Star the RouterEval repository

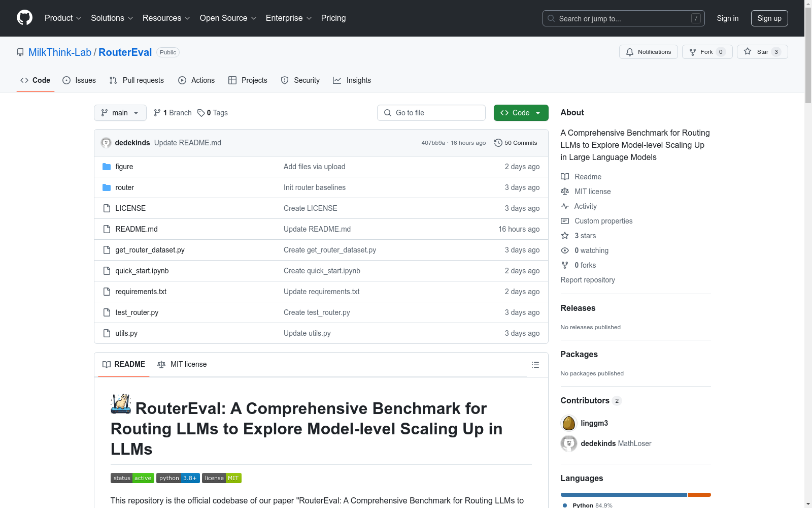point(762,52)
